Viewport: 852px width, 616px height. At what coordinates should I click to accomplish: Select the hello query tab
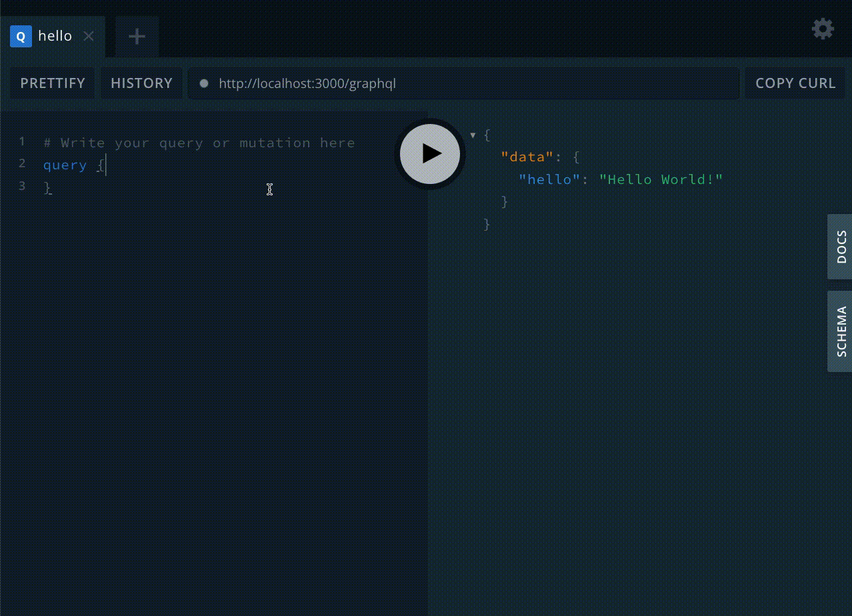(55, 36)
